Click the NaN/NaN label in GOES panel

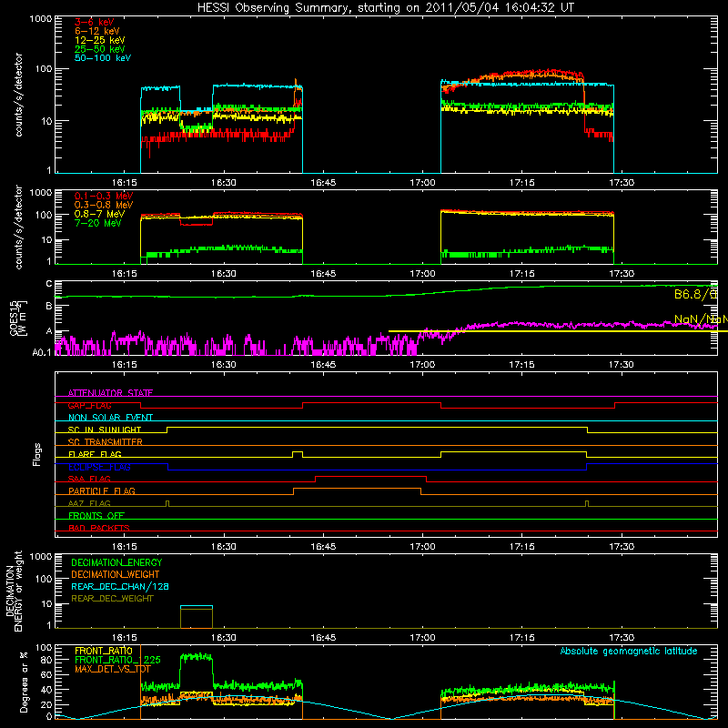[701, 319]
